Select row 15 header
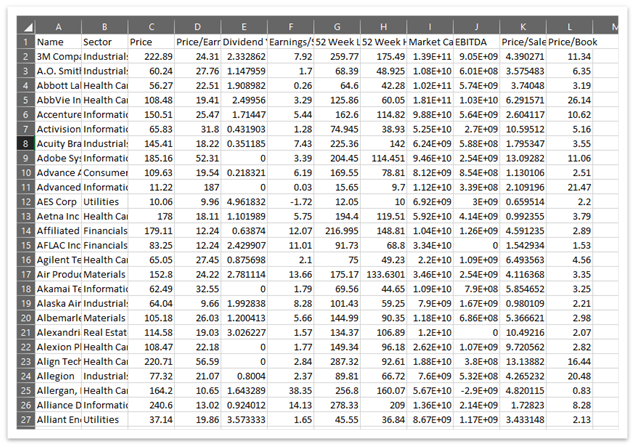Image resolution: width=636 pixels, height=448 pixels. click(x=26, y=246)
